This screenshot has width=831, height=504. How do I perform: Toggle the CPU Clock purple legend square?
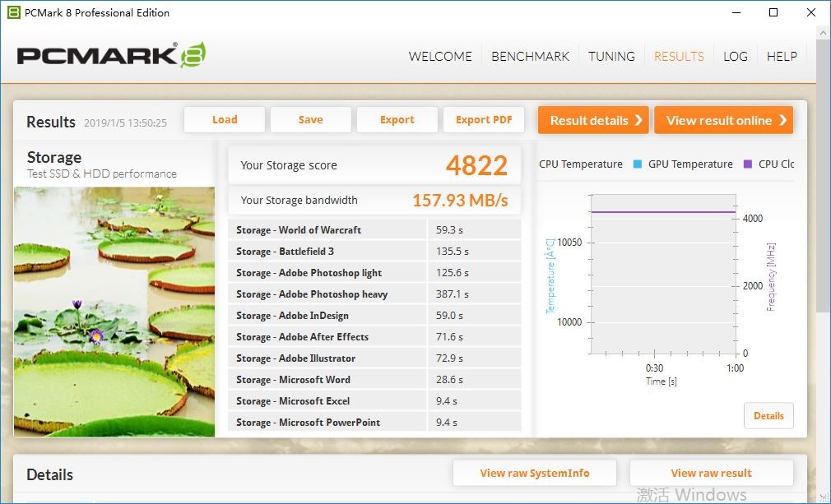pos(748,164)
